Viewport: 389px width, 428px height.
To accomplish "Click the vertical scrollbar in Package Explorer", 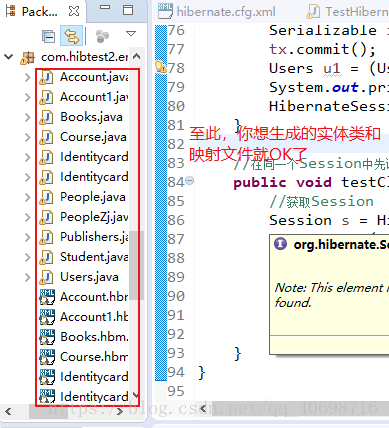I will click(x=136, y=265).
